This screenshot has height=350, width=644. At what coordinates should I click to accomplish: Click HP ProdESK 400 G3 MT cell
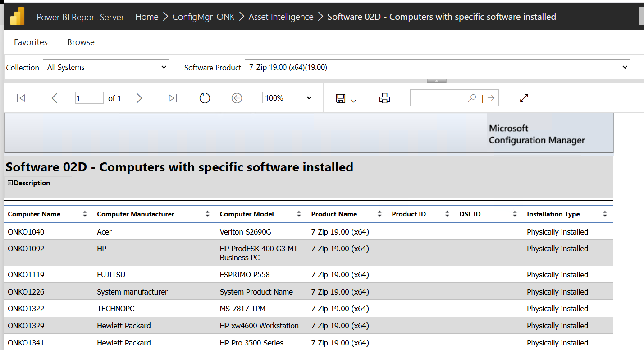(259, 253)
